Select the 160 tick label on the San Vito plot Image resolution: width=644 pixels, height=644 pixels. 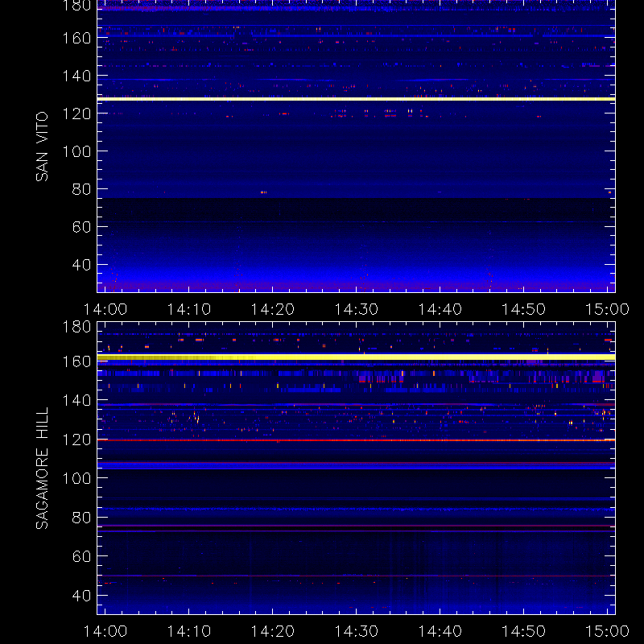(x=76, y=38)
